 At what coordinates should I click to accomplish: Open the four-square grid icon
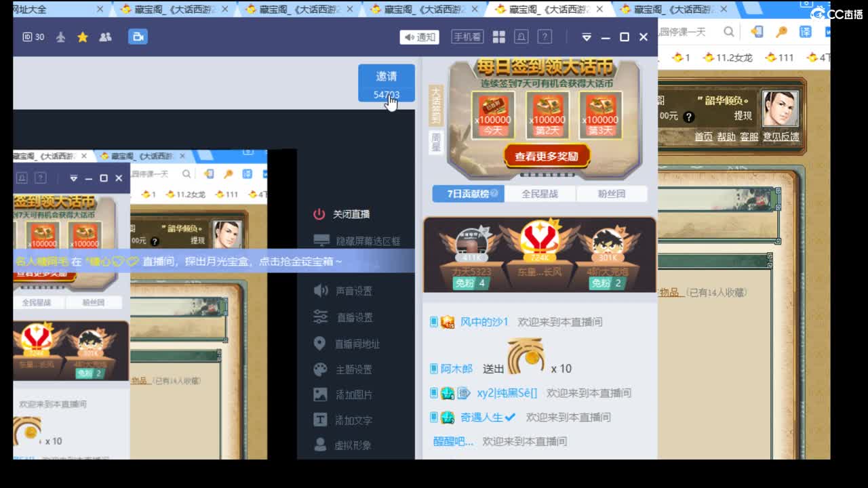coord(498,37)
